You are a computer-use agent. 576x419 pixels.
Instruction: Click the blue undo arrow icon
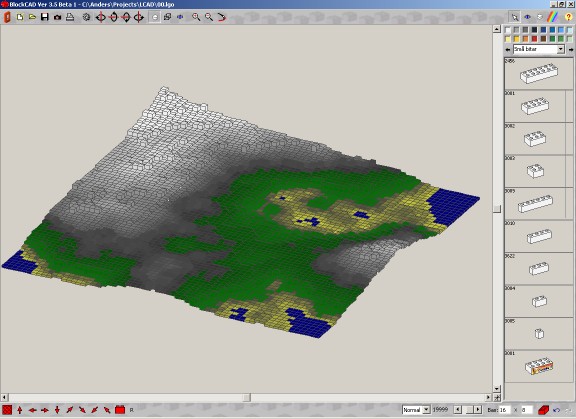(556, 410)
